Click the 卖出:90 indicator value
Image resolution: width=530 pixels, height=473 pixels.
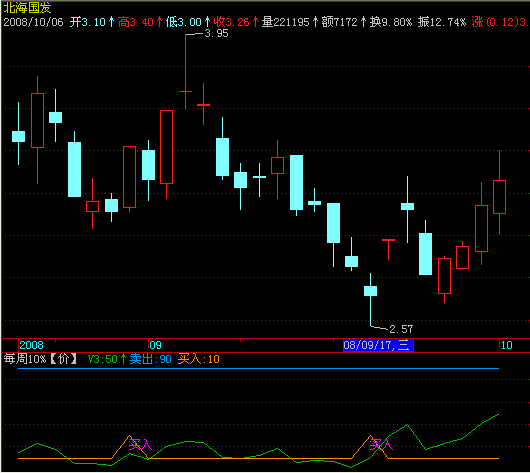(x=151, y=359)
